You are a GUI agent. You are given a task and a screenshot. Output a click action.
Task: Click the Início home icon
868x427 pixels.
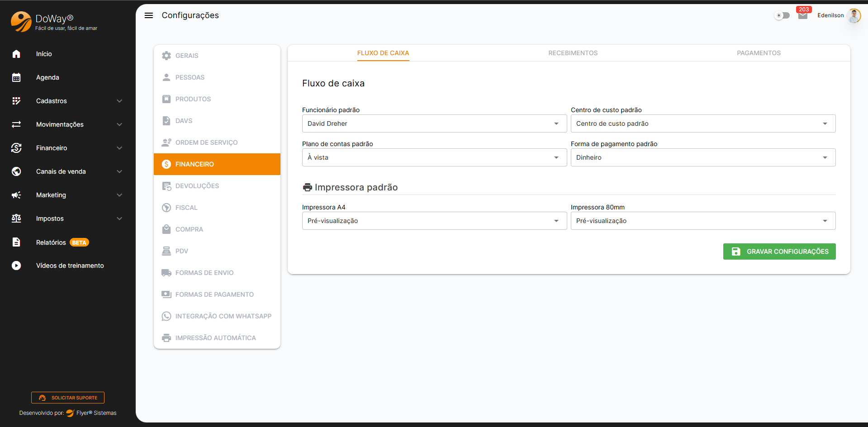[x=16, y=54]
